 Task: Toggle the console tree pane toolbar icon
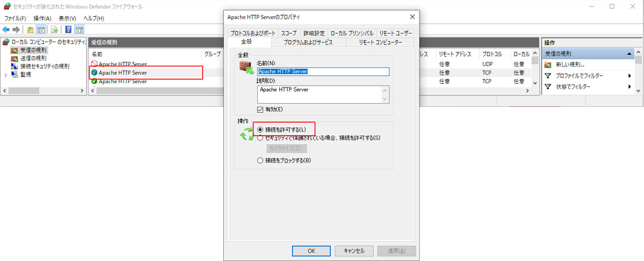tap(41, 30)
